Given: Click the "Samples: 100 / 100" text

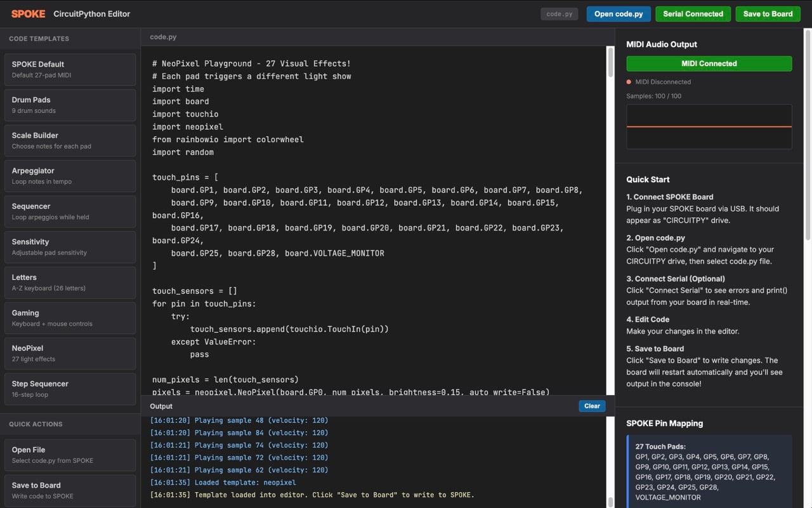Looking at the screenshot, I should point(653,97).
